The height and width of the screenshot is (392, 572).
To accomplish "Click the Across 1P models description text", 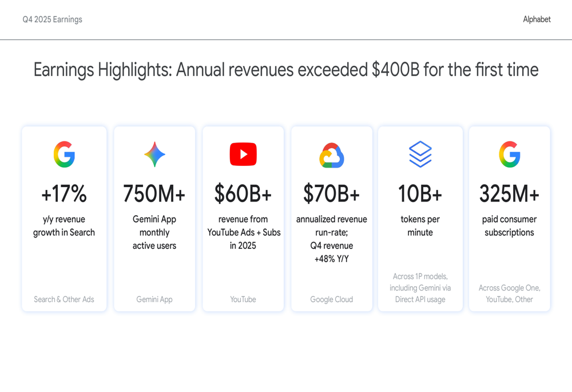I will [420, 287].
